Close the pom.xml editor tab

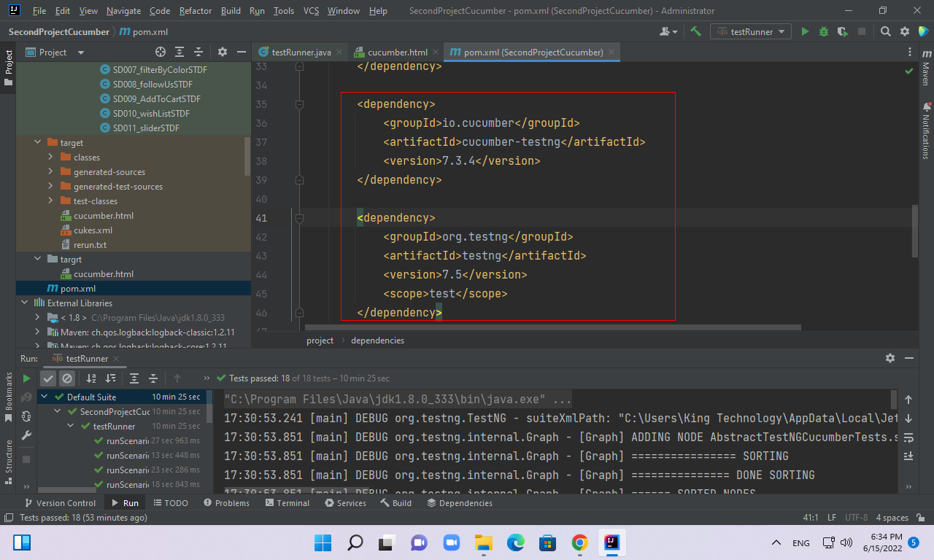point(612,52)
